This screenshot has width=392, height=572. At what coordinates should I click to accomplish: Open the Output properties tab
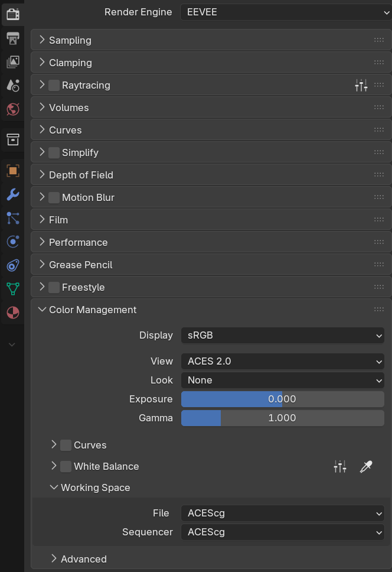12,39
